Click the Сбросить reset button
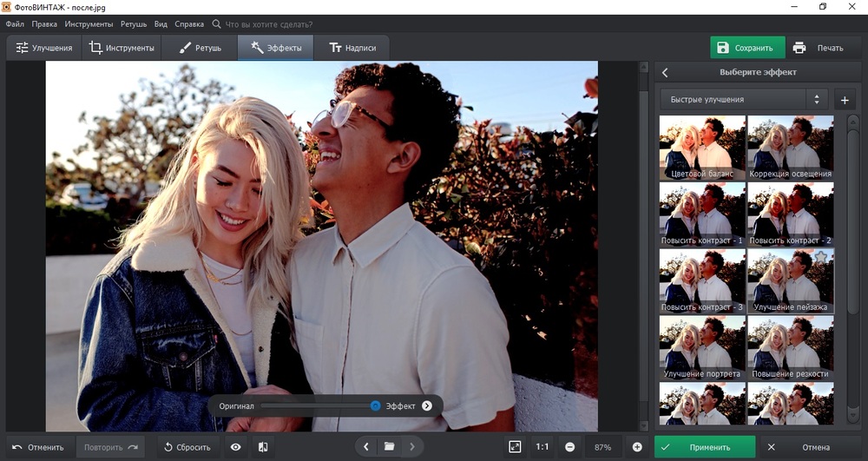The width and height of the screenshot is (868, 461). click(x=187, y=447)
